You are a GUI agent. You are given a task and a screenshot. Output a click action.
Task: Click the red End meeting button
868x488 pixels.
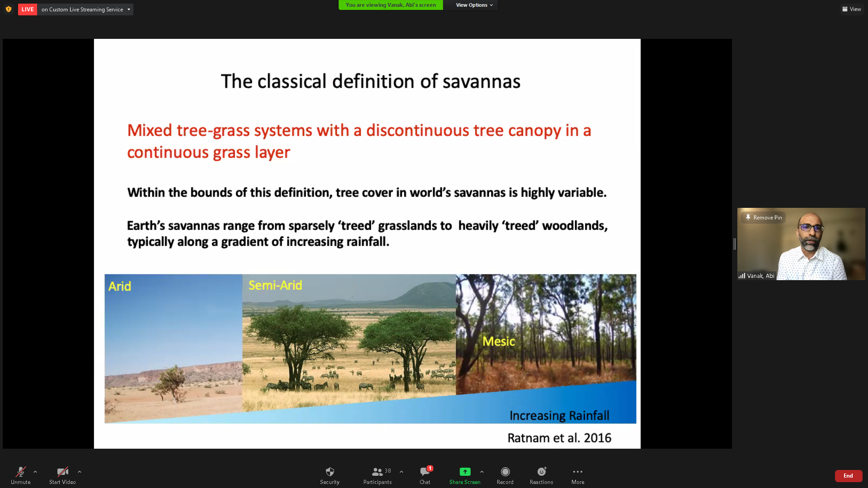tap(848, 476)
